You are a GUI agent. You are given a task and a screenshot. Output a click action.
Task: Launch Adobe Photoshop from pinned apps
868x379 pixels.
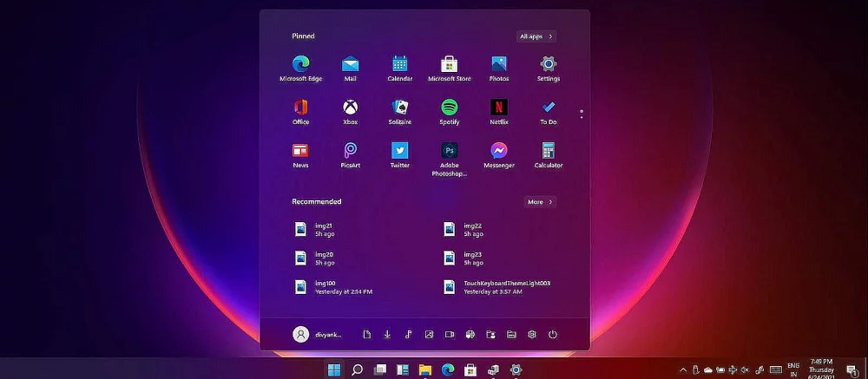coord(449,151)
